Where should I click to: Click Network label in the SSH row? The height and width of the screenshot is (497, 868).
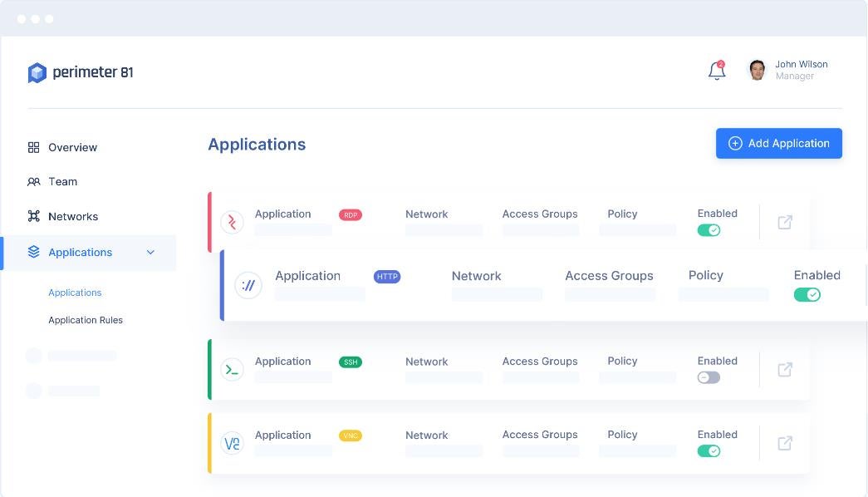coord(426,362)
